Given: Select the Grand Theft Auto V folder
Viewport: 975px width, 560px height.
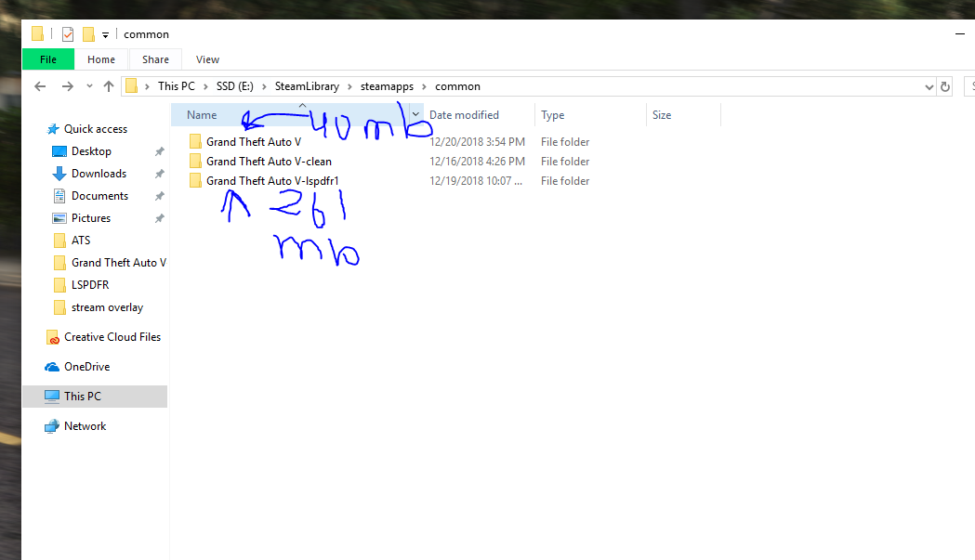Looking at the screenshot, I should [254, 142].
